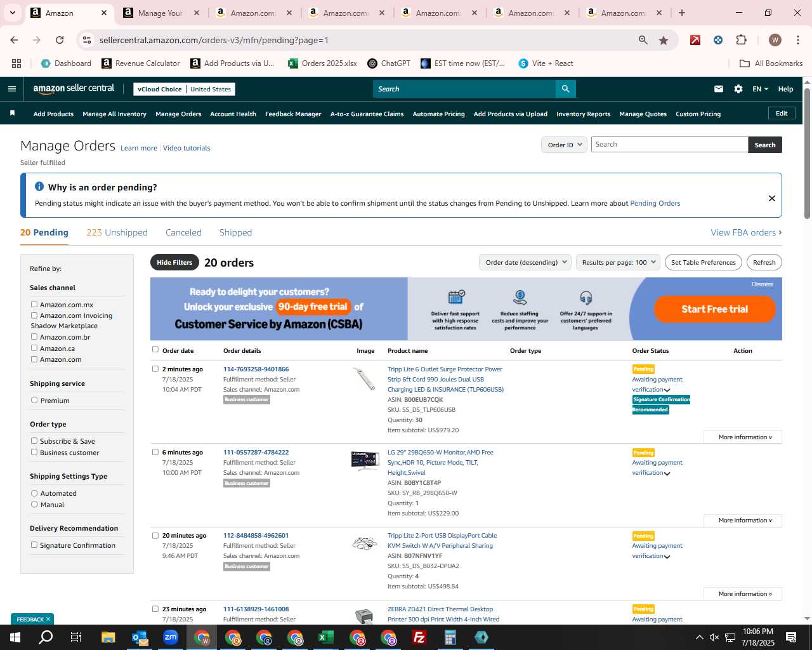The height and width of the screenshot is (650, 812).
Task: Expand More information for order 111-0557287-4784222
Action: 743,521
